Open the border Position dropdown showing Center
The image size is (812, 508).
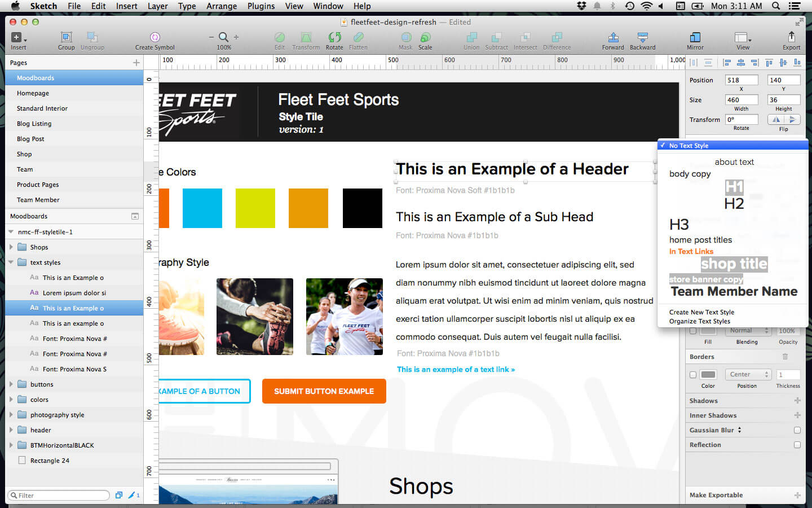pyautogui.click(x=748, y=374)
